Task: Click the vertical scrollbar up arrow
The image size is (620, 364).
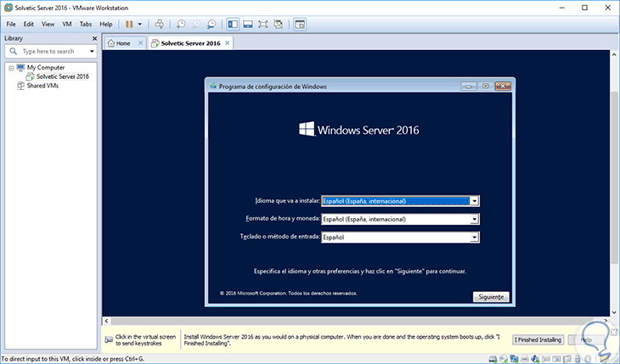Action: pyautogui.click(x=614, y=54)
